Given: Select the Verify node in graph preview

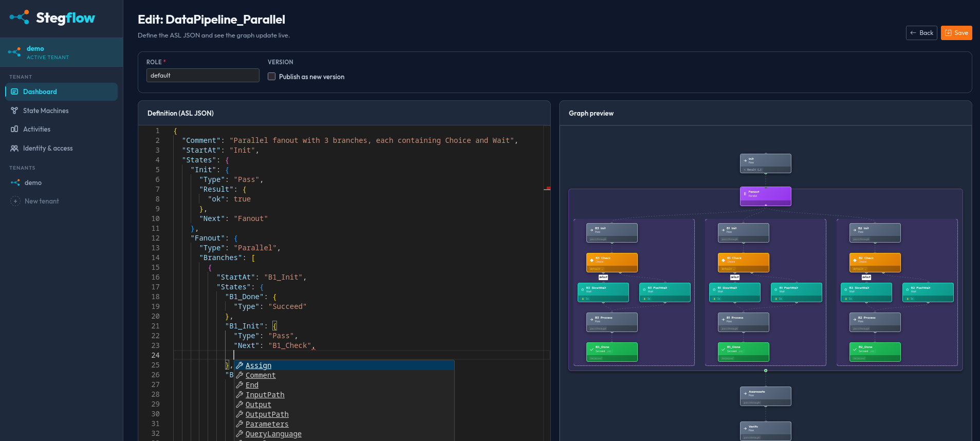Looking at the screenshot, I should (x=766, y=431).
